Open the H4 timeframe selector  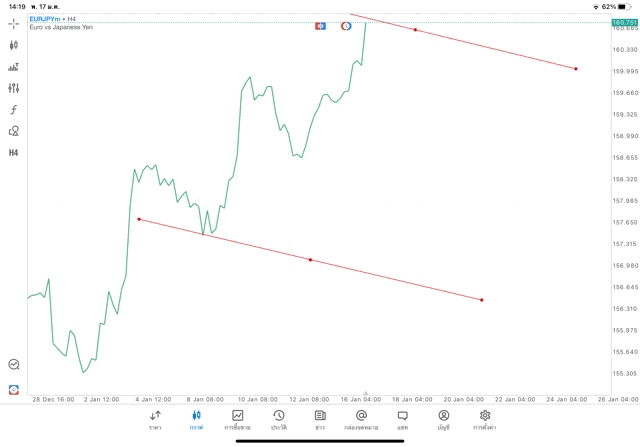[14, 153]
